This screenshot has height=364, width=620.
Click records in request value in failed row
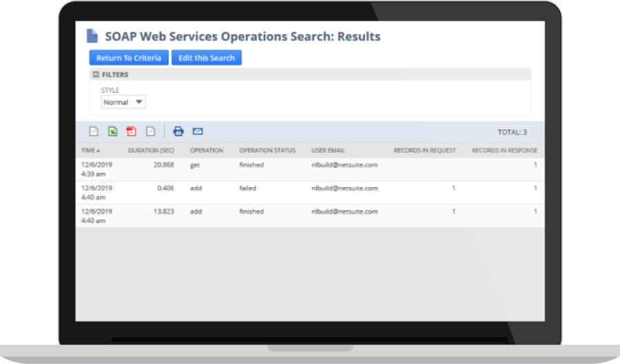point(453,188)
